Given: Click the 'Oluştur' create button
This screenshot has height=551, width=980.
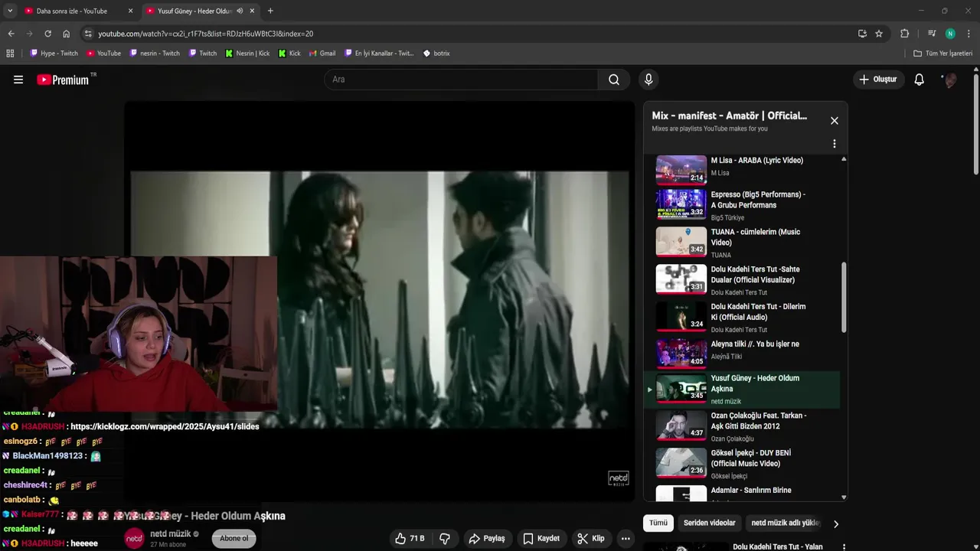Looking at the screenshot, I should click(x=877, y=80).
